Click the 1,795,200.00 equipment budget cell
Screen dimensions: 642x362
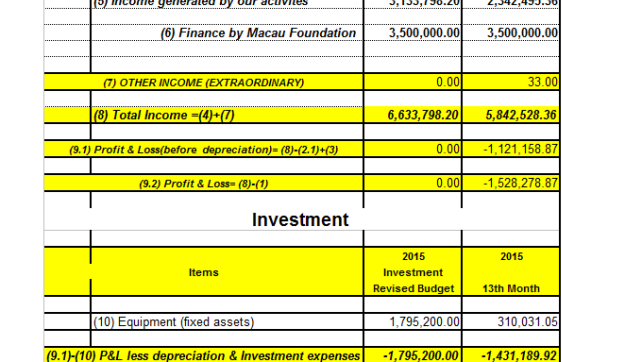(424, 322)
